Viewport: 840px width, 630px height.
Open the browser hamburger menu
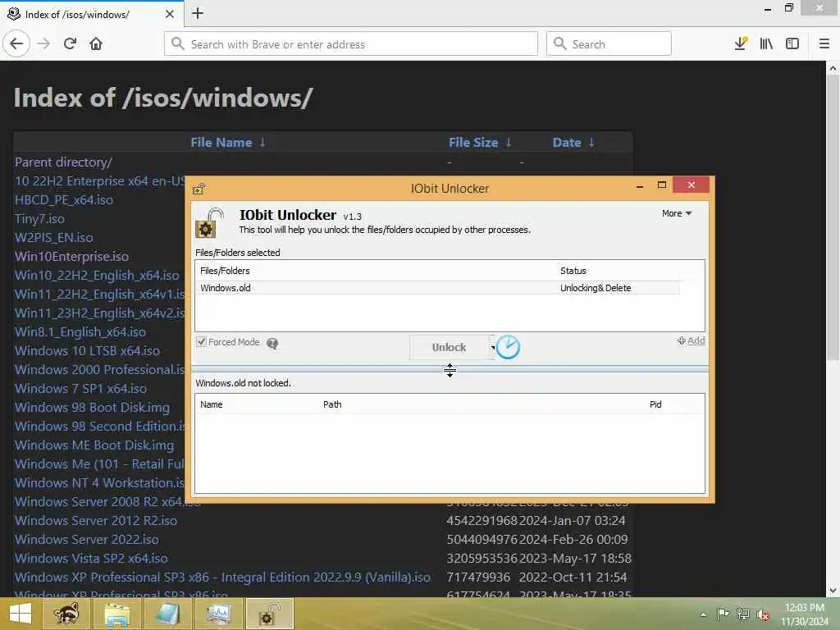[824, 44]
